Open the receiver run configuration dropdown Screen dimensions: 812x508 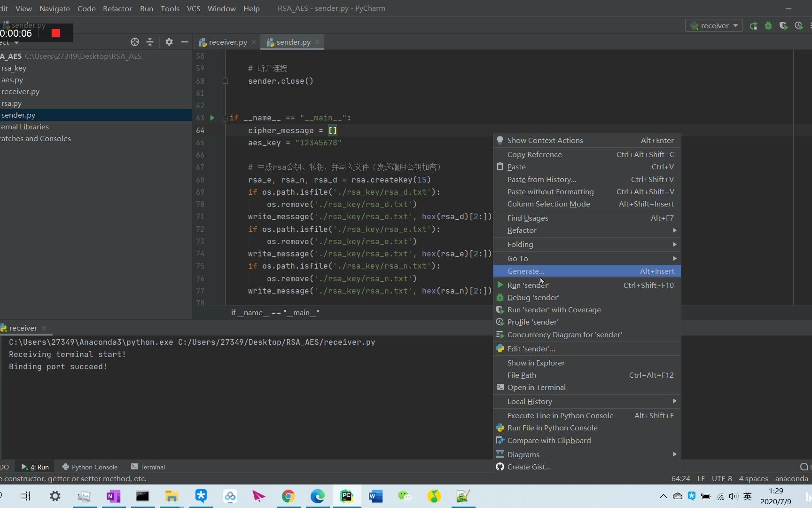pos(714,26)
